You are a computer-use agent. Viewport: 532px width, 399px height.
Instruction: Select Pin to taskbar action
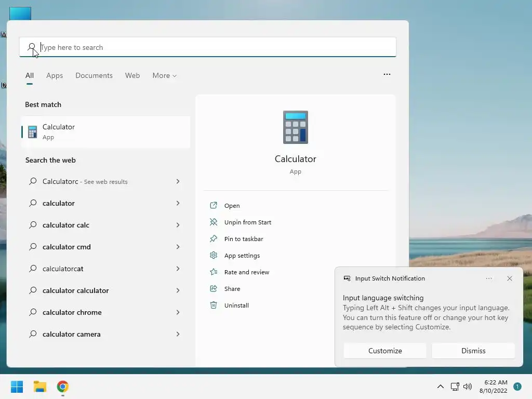coord(244,239)
